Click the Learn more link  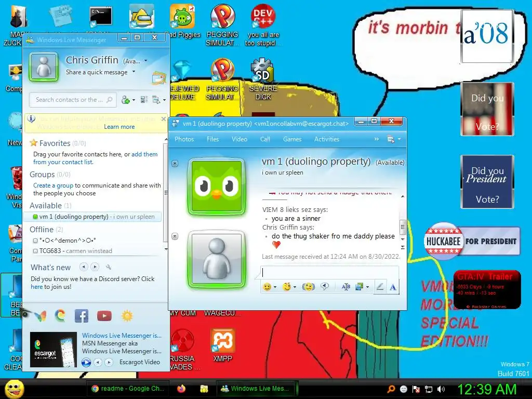click(x=119, y=127)
